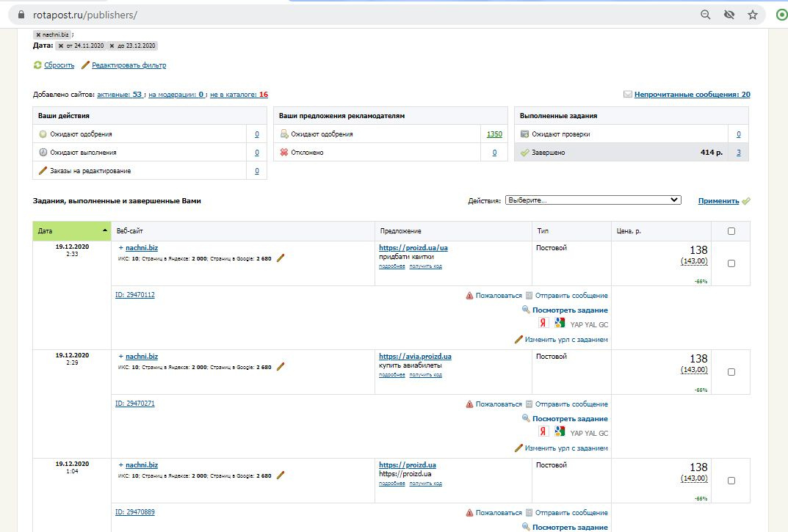Click magnifier icon by Посмотреть задание for ID 29470112
This screenshot has width=788, height=532.
pos(526,310)
